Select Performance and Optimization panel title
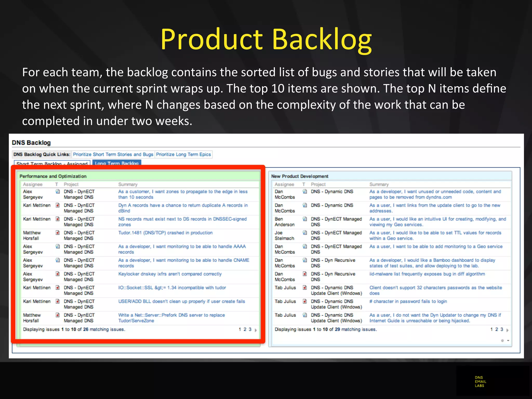The image size is (532, 399). [x=53, y=176]
